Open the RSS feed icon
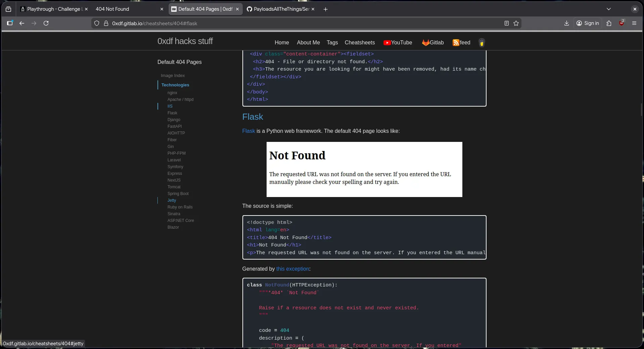The image size is (644, 349). pos(456,43)
